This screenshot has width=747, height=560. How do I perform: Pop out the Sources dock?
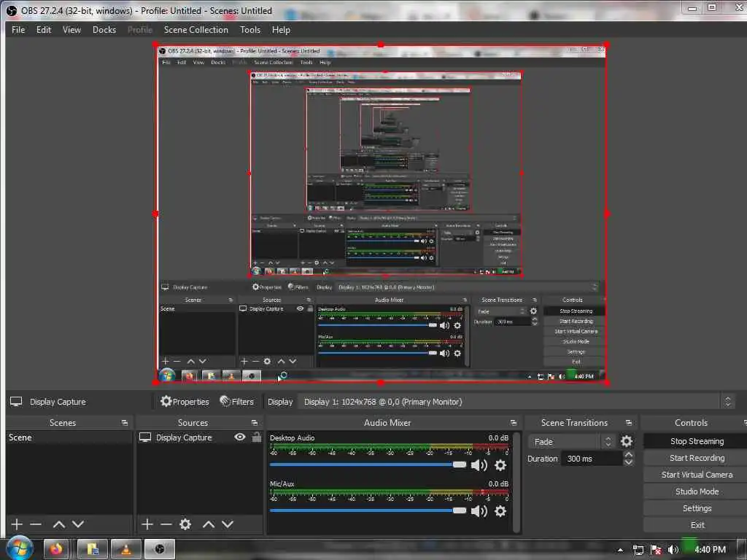tap(255, 422)
